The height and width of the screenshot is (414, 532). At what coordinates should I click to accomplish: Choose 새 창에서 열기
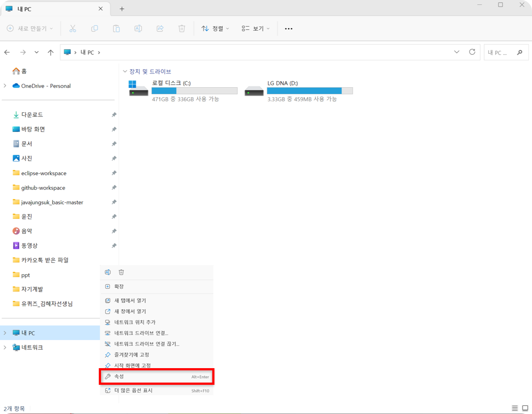tap(157, 311)
